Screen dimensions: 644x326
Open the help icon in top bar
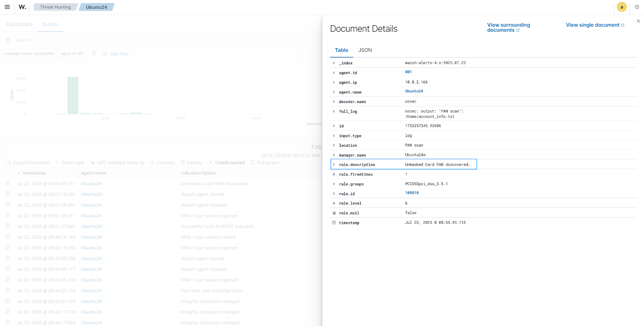[x=637, y=7]
